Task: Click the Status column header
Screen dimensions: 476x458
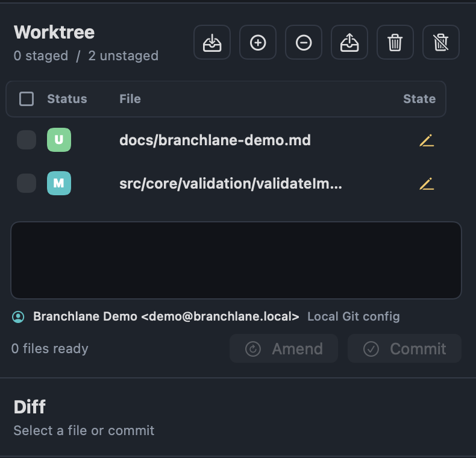Action: (67, 99)
